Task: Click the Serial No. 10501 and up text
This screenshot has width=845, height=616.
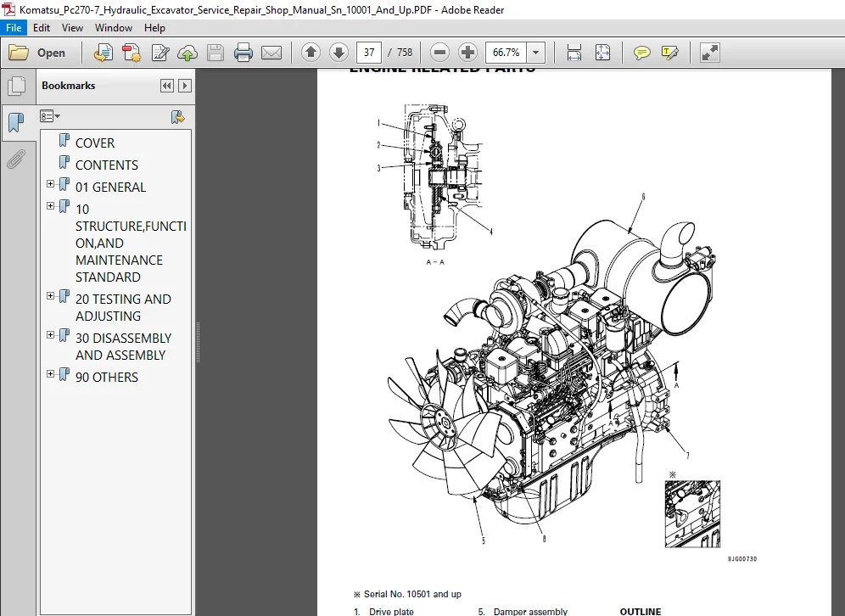Action: [412, 594]
